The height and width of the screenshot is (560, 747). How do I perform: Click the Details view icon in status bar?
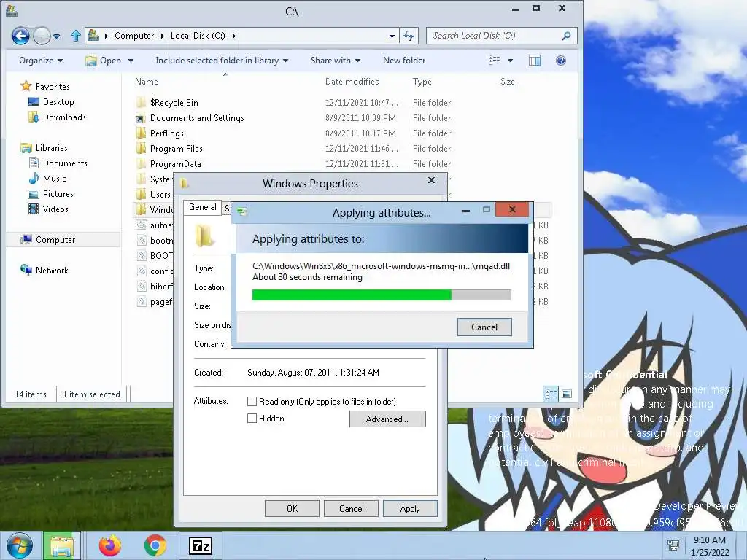(551, 394)
